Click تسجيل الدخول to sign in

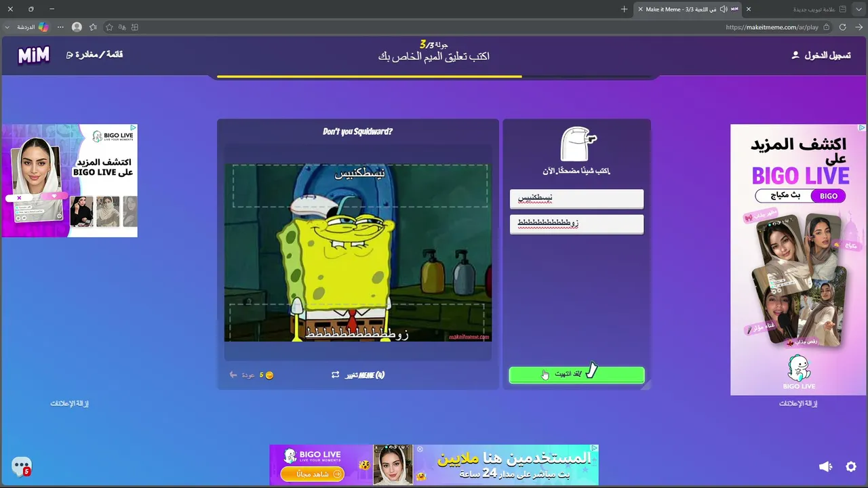click(x=821, y=55)
